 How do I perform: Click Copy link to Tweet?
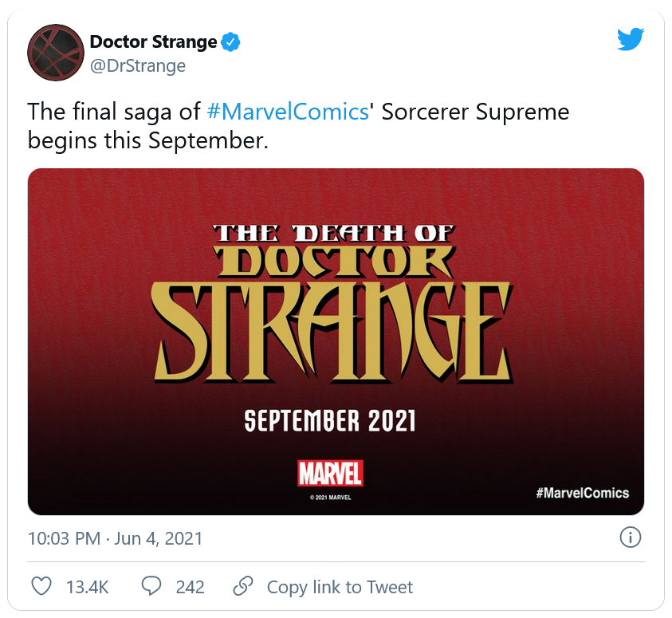tap(340, 588)
